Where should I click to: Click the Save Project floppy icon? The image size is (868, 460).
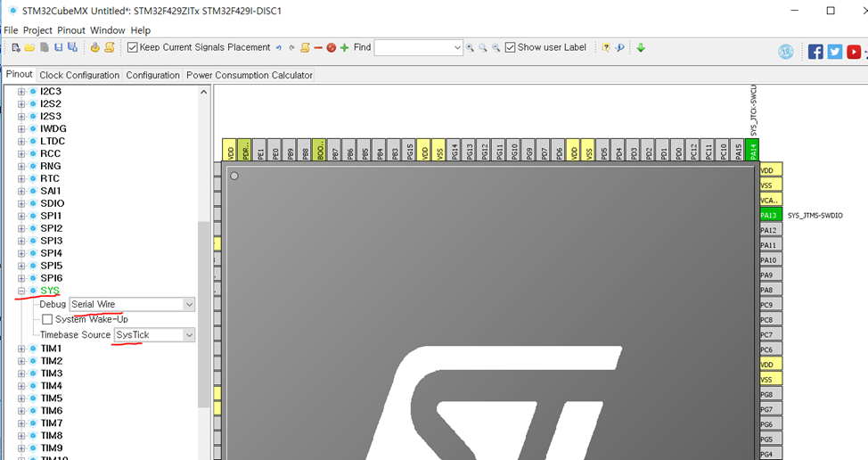[x=58, y=47]
